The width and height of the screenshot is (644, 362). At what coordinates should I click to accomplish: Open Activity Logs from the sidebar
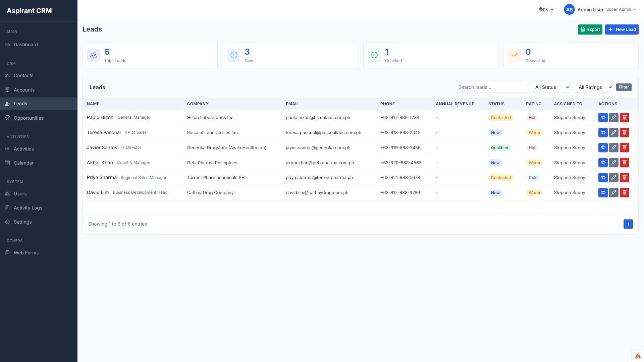pyautogui.click(x=28, y=208)
